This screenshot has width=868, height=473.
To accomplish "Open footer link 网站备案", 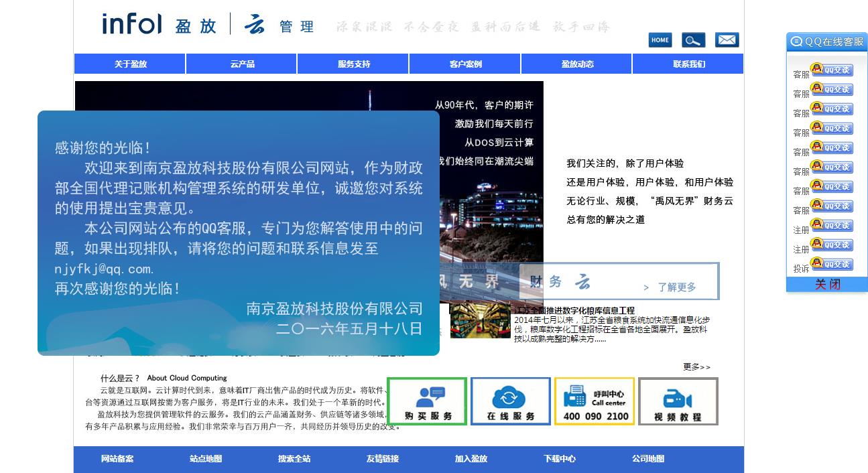I will click(117, 459).
